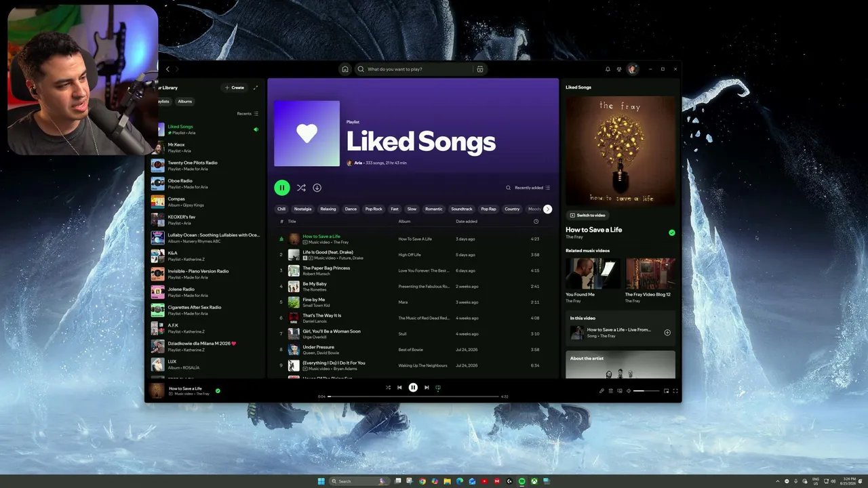
Task: Filter songs by Romantic
Action: [434, 209]
